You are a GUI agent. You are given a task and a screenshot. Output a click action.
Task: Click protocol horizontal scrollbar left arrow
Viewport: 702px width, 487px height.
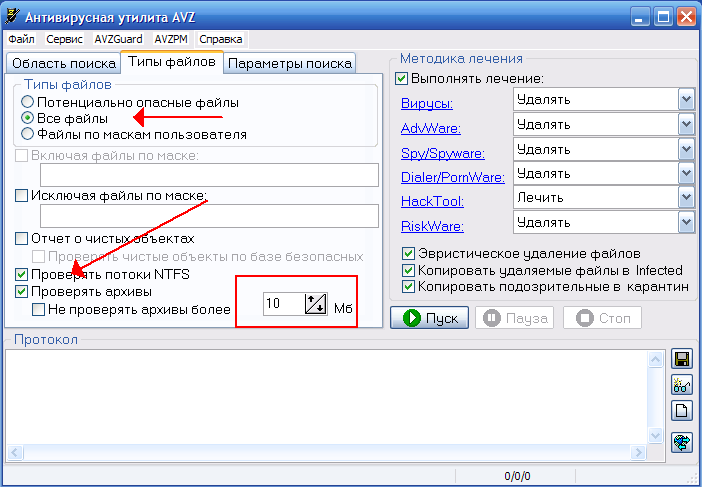click(x=15, y=452)
